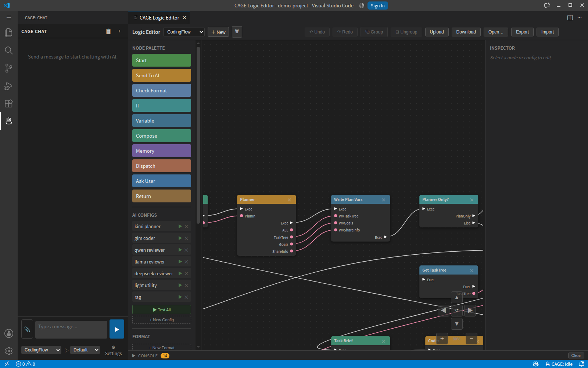Close the CAGE Logic Editor tab
Image resolution: width=588 pixels, height=368 pixels.
click(184, 18)
